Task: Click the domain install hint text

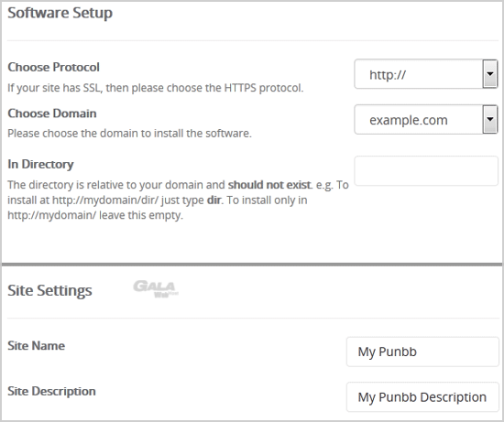Action: coord(129,134)
